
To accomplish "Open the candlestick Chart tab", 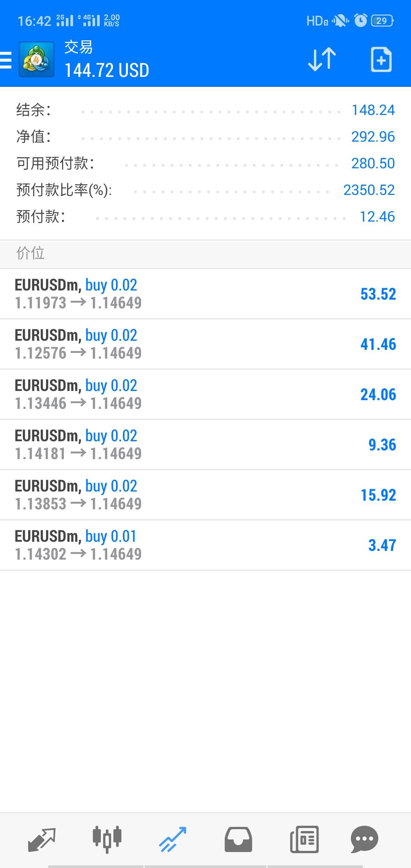I will click(x=107, y=839).
